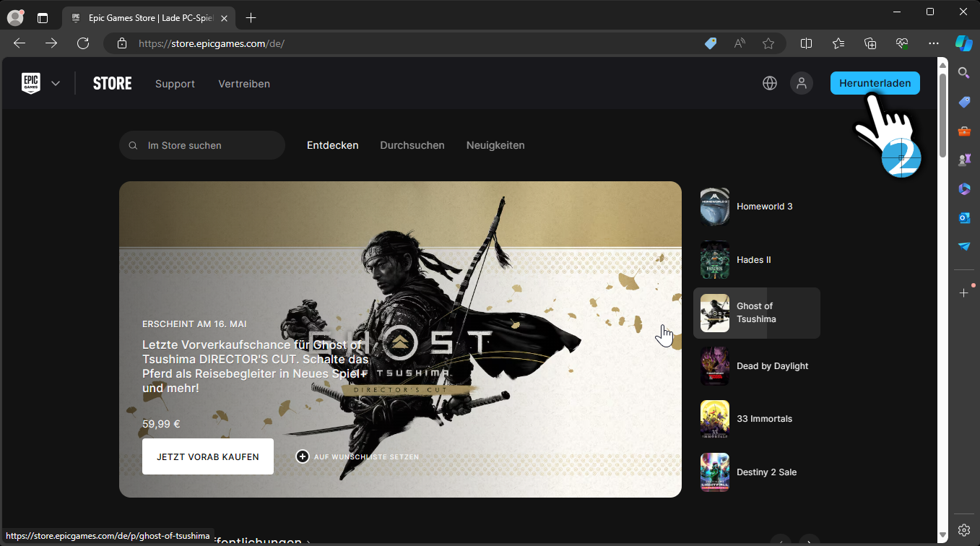The image size is (980, 546).
Task: Open the browser settings and more menu
Action: [x=934, y=43]
